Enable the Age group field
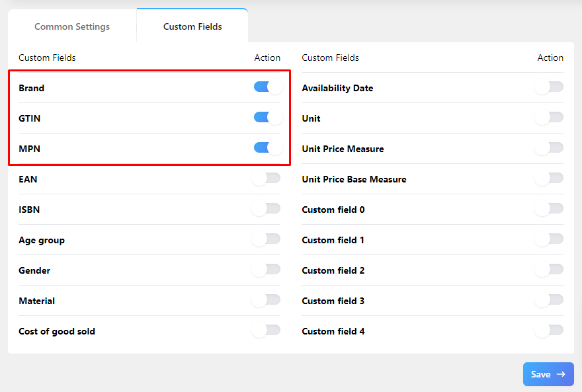The image size is (582, 392). click(266, 239)
